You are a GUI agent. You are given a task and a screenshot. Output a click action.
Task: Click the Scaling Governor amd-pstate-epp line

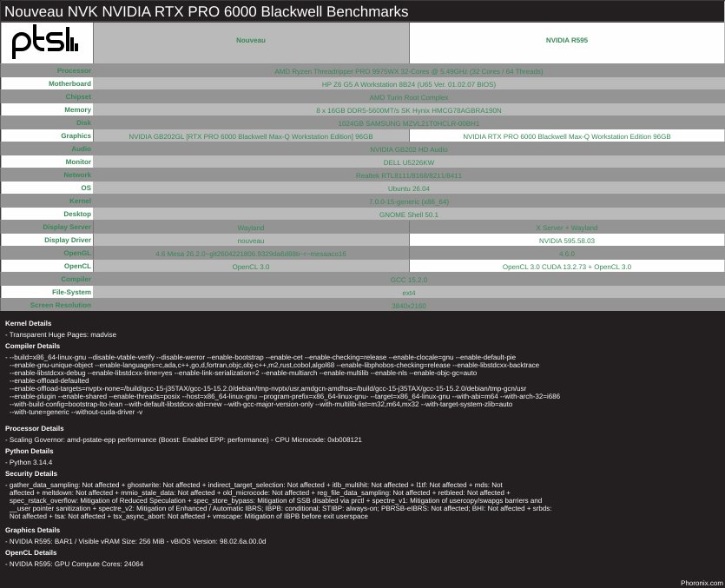click(x=183, y=439)
